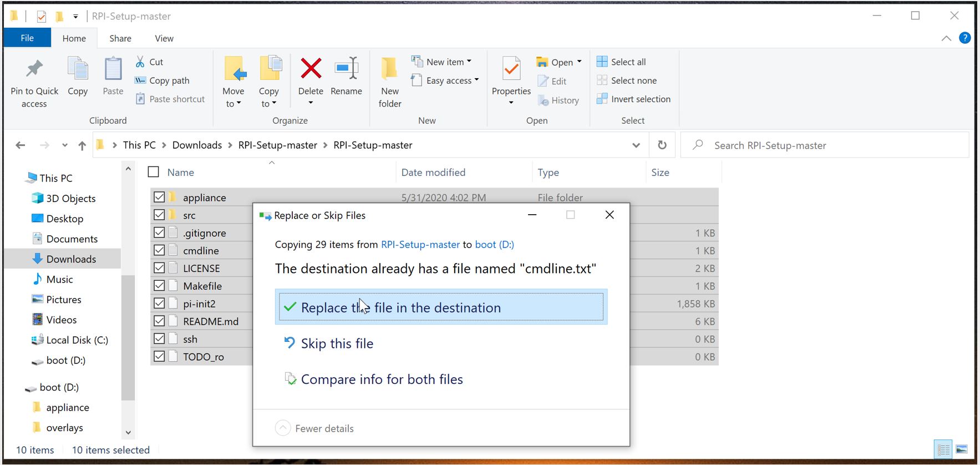This screenshot has width=980, height=465.
Task: Click Invert selection
Action: (634, 99)
